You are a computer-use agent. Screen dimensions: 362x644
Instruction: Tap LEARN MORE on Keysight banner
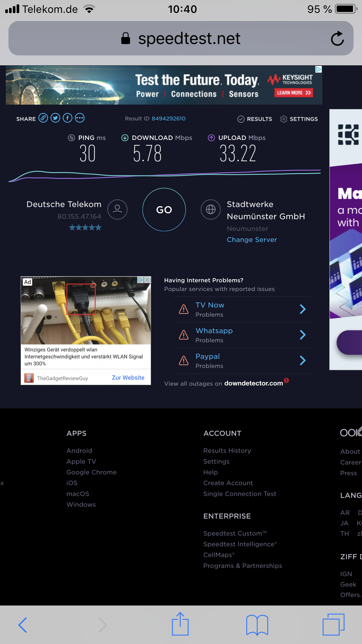pos(294,93)
